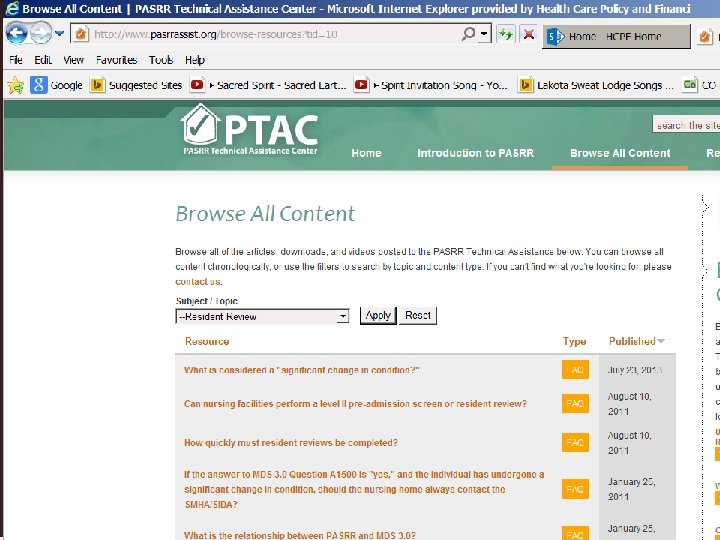Screen dimensions: 720x540
Task: Open the View menu
Action: [x=73, y=60]
